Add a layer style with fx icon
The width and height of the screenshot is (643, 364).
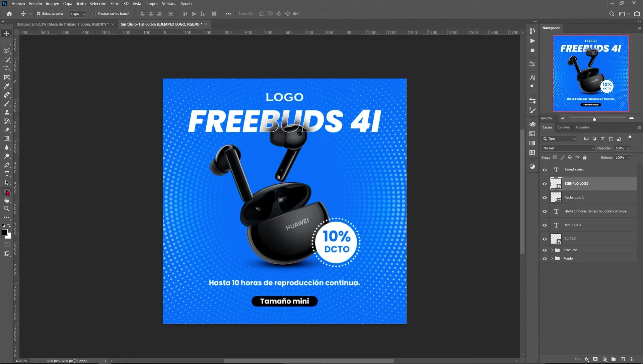(x=586, y=359)
